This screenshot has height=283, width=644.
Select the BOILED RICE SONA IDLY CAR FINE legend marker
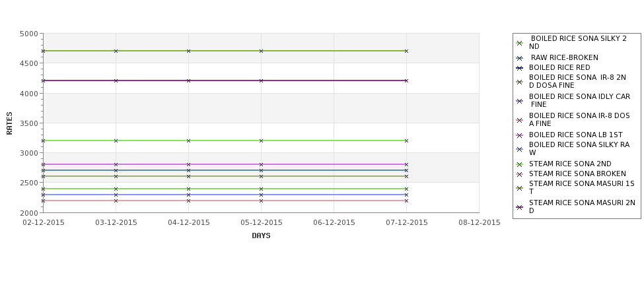pyautogui.click(x=520, y=101)
